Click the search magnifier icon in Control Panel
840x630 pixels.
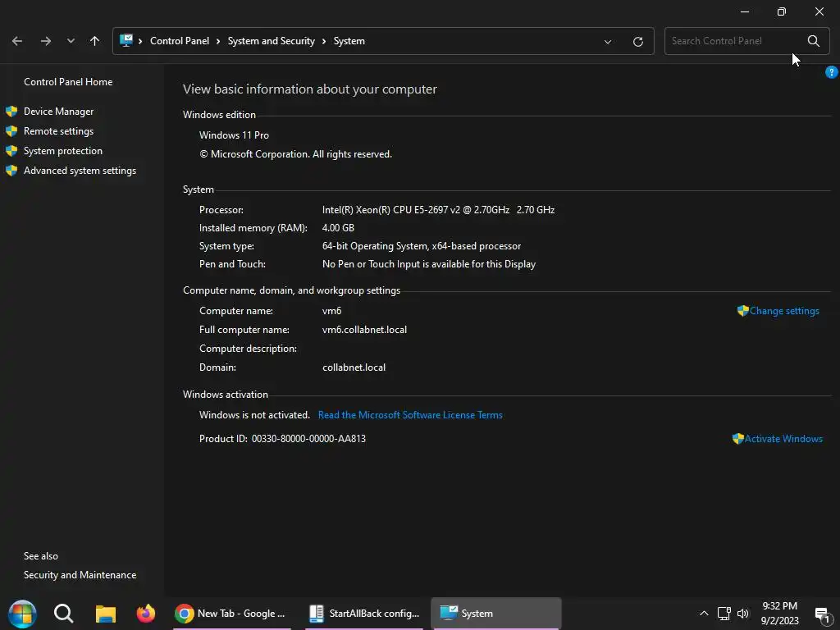point(813,41)
